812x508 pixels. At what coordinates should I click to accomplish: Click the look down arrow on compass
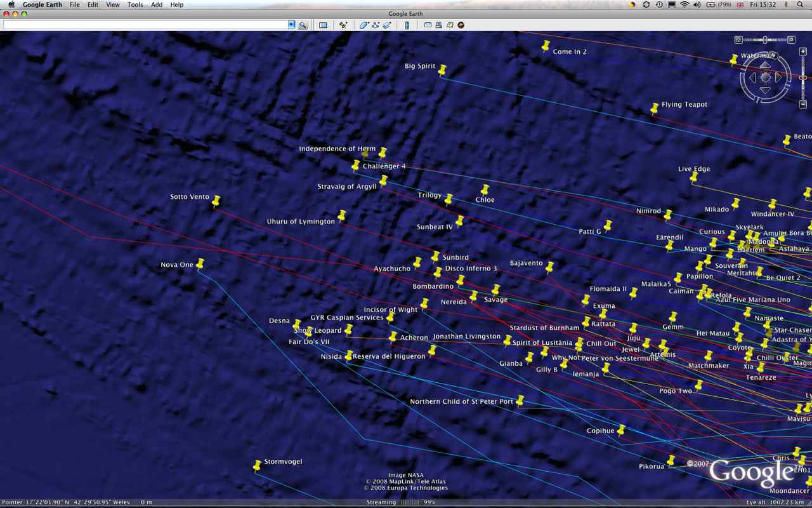[x=766, y=90]
